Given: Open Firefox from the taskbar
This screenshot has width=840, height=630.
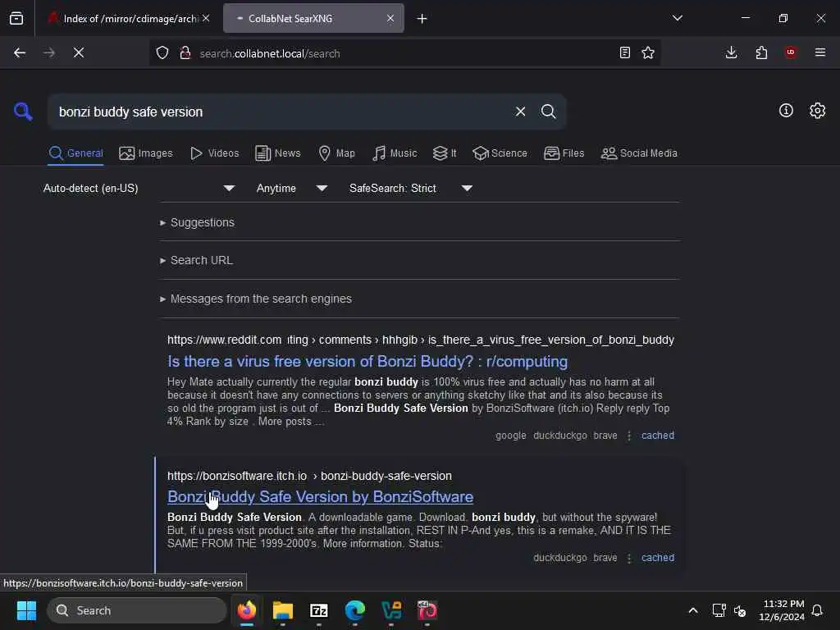Looking at the screenshot, I should (246, 610).
